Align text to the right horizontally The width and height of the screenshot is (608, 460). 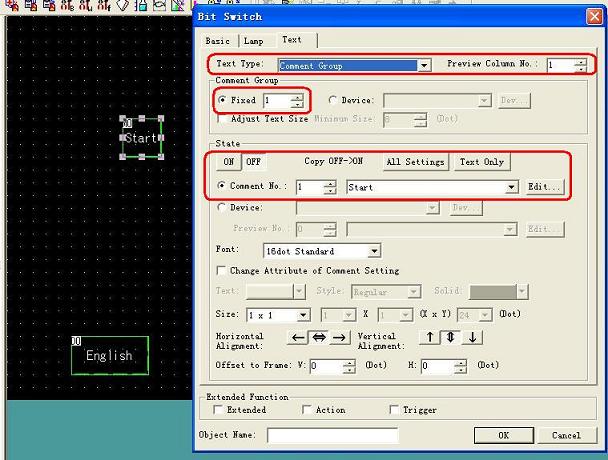tap(340, 338)
